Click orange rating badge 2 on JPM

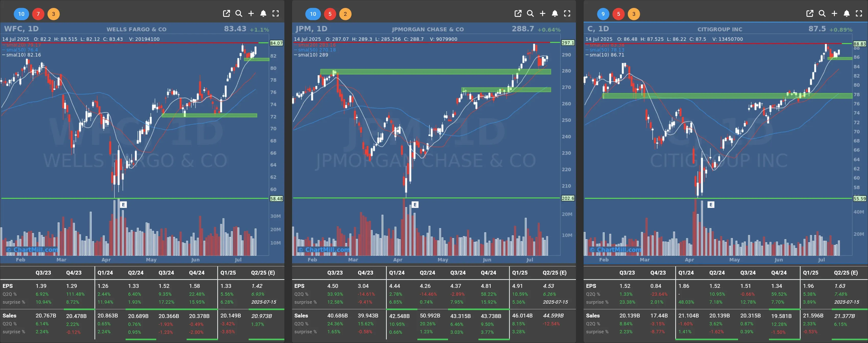click(x=345, y=14)
